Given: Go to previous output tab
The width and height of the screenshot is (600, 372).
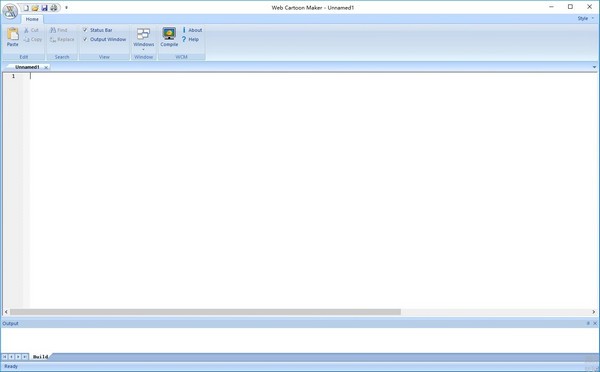Looking at the screenshot, I should 11,357.
